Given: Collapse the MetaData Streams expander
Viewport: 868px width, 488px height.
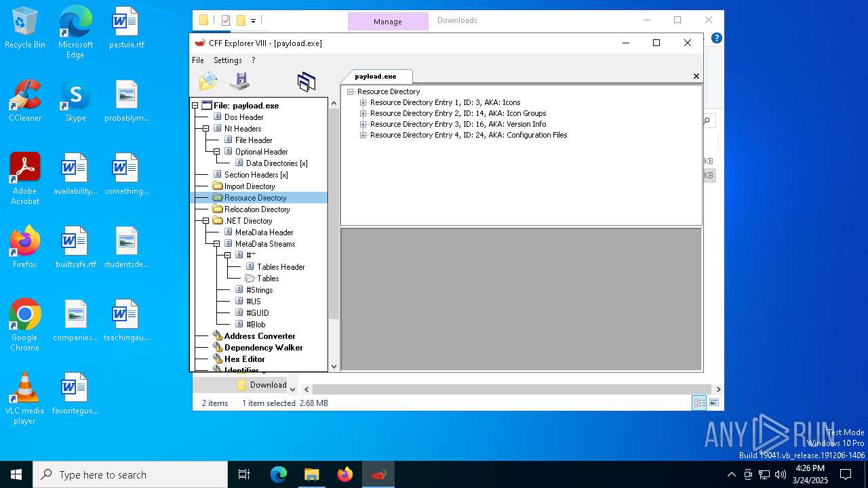Looking at the screenshot, I should (x=216, y=244).
